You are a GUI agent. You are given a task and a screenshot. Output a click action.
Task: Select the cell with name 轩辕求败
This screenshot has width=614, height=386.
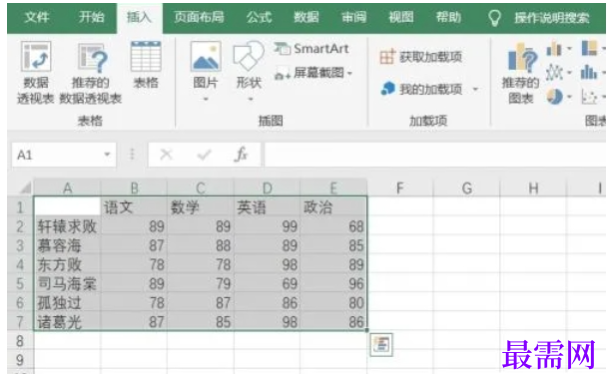tap(67, 226)
